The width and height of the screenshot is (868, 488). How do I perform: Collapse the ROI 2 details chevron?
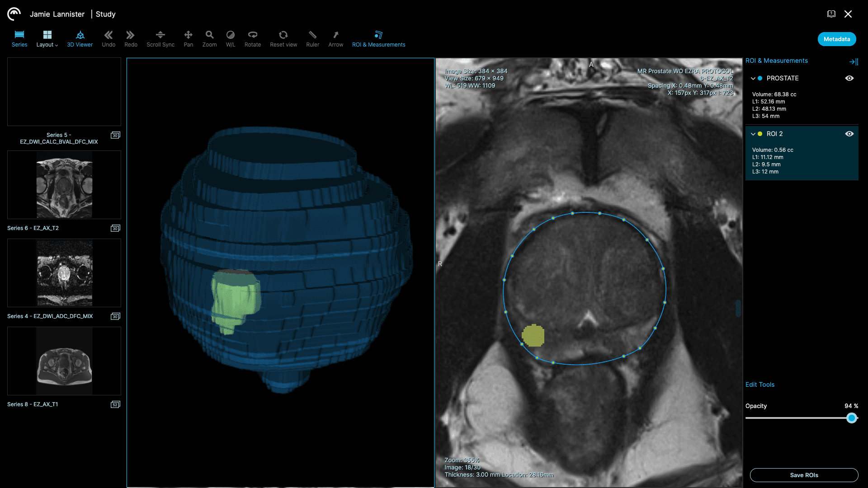[x=753, y=134]
